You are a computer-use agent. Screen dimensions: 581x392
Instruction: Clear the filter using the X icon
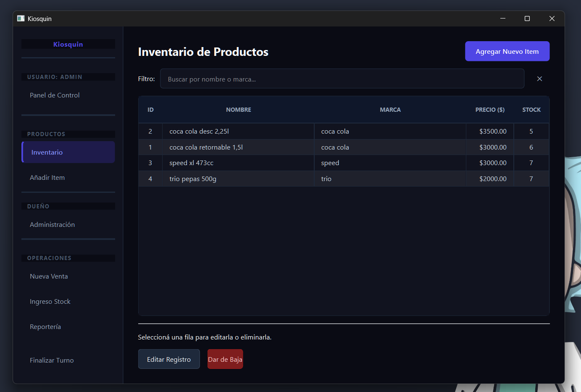click(539, 79)
